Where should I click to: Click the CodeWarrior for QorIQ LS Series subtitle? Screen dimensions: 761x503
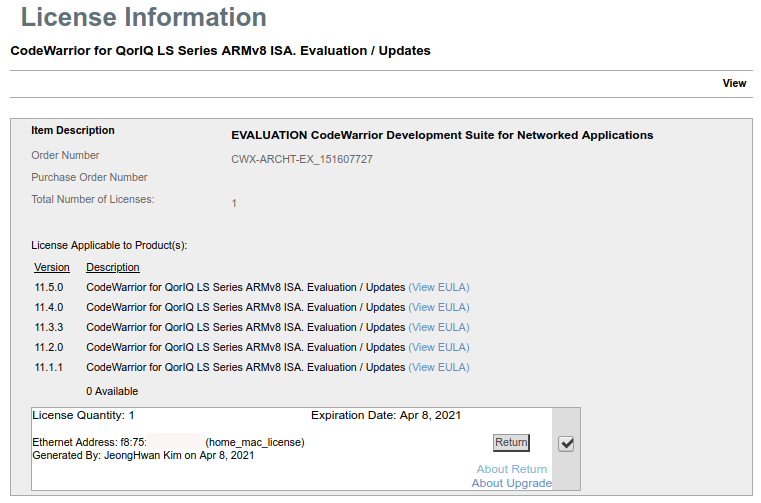pyautogui.click(x=220, y=50)
